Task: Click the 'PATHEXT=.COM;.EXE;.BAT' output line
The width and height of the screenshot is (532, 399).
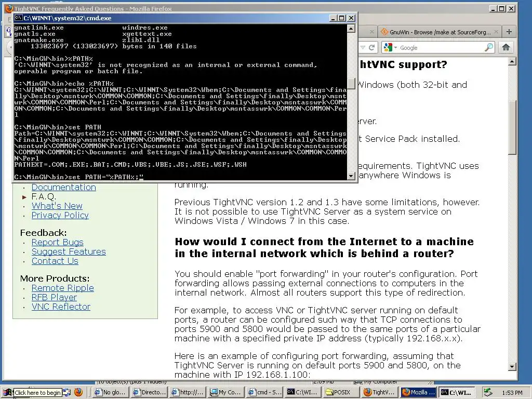Action: [x=130, y=165]
